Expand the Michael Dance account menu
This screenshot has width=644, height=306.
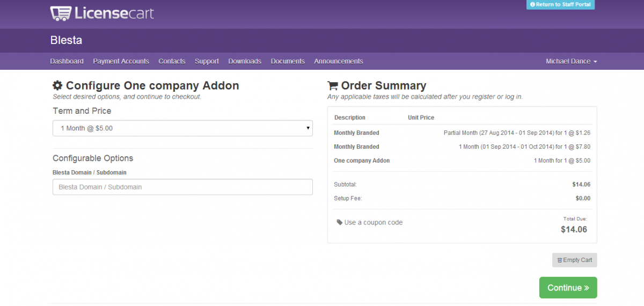(572, 61)
